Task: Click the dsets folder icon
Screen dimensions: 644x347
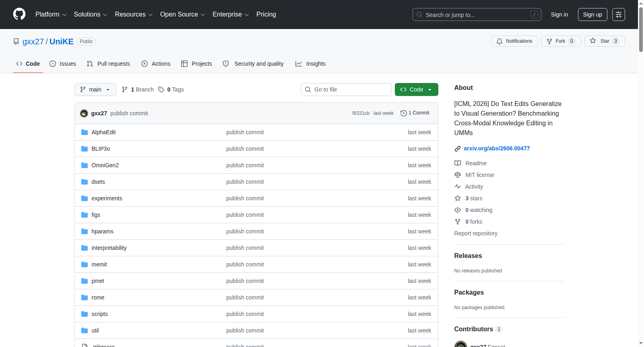Action: [85, 182]
